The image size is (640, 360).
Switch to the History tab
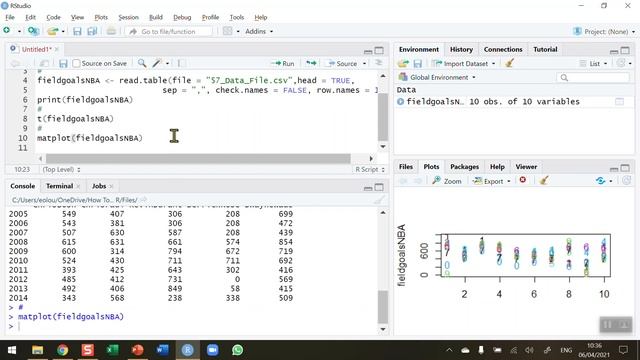coord(461,49)
